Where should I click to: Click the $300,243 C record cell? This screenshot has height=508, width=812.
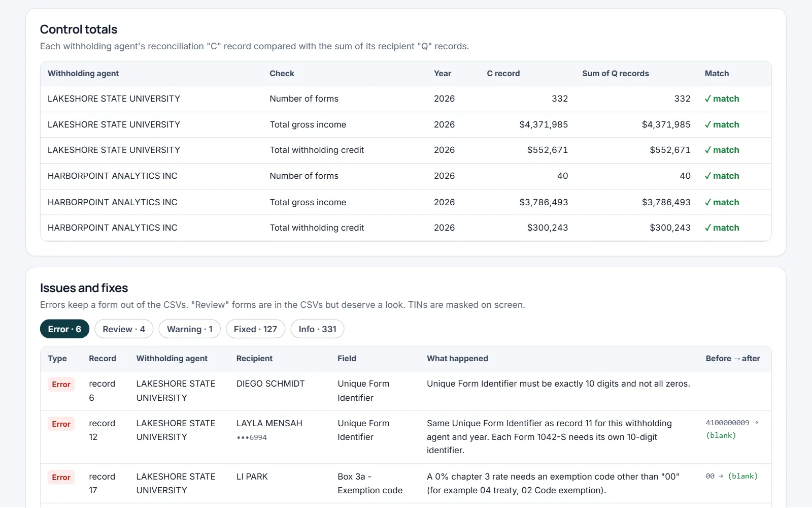pos(548,228)
